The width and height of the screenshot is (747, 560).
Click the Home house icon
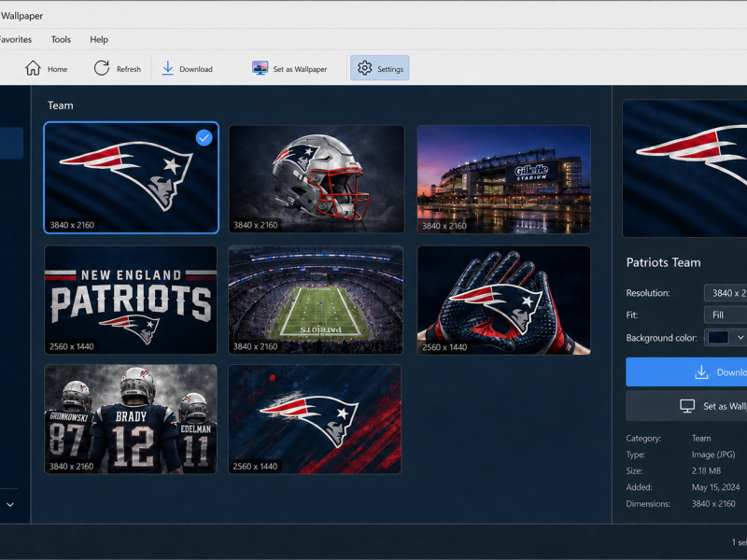33,68
